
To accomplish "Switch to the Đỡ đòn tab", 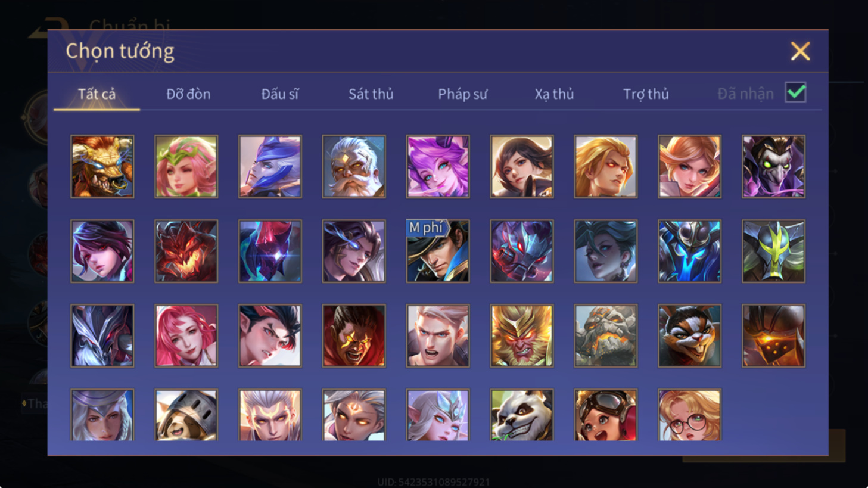I will click(x=188, y=94).
